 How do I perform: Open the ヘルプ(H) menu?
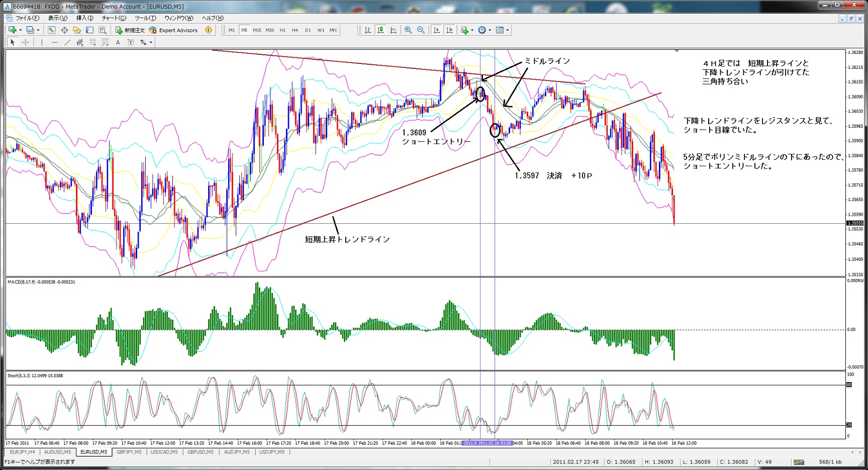click(213, 18)
